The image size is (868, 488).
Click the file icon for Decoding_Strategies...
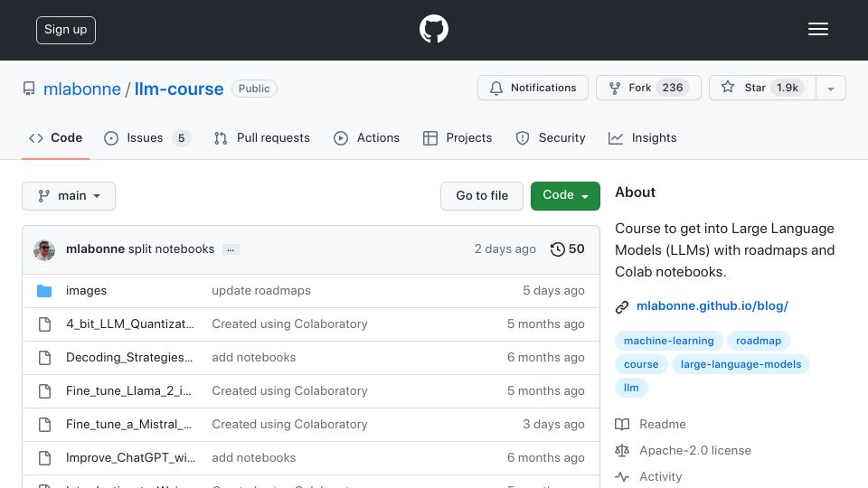pos(45,358)
